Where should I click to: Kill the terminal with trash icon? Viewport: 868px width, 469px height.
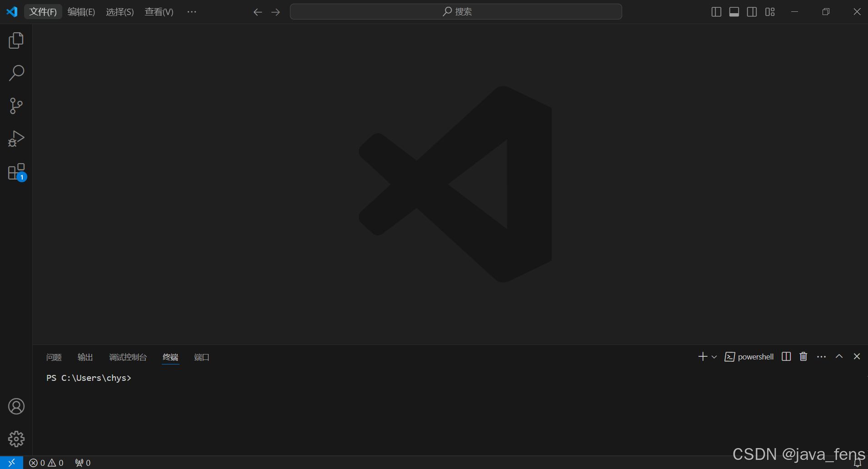(x=803, y=357)
